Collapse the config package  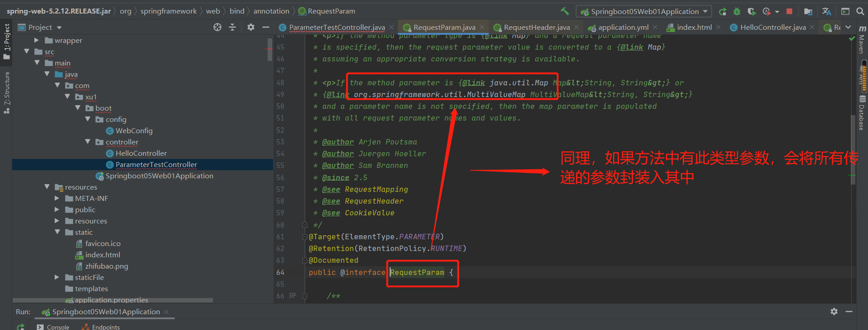point(88,119)
